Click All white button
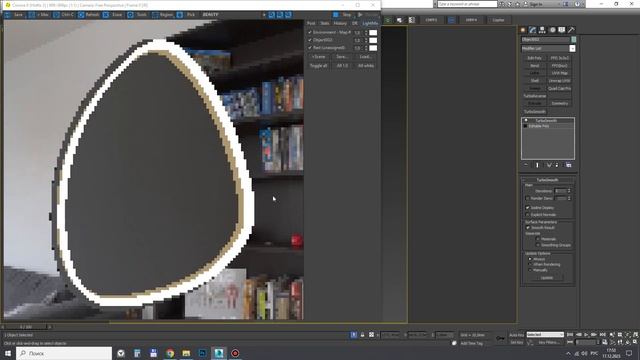The height and width of the screenshot is (360, 640). click(365, 66)
